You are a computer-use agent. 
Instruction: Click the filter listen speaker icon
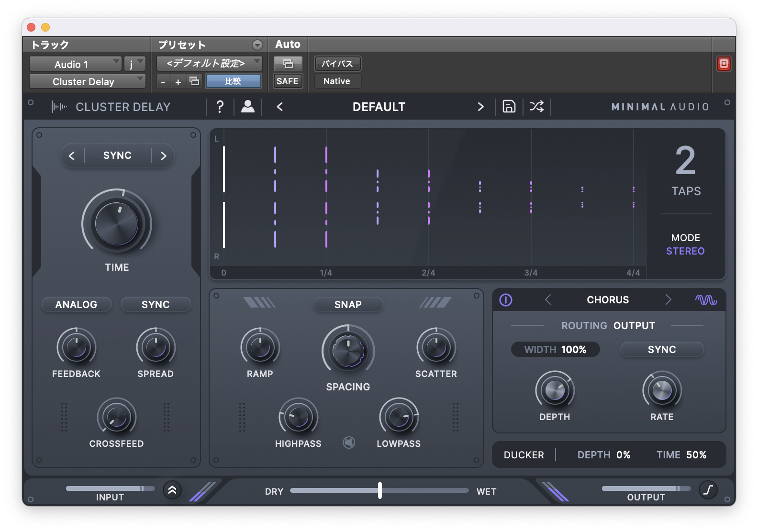[349, 443]
